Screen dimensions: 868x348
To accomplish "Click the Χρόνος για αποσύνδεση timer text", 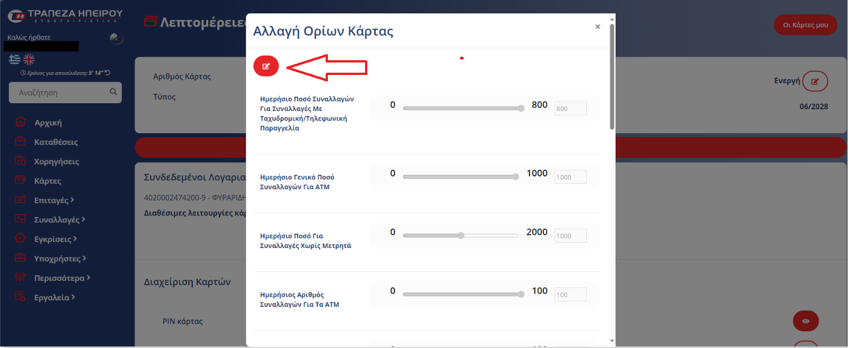I will pos(61,73).
